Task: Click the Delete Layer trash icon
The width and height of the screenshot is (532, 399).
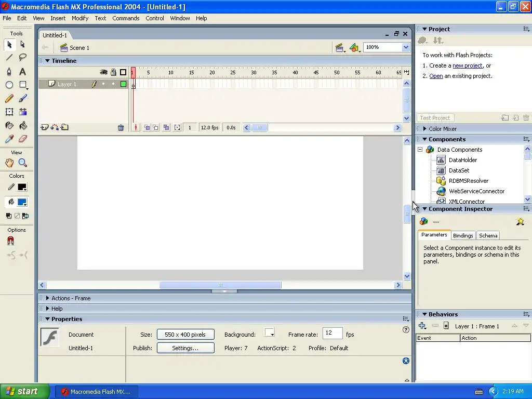Action: (121, 128)
